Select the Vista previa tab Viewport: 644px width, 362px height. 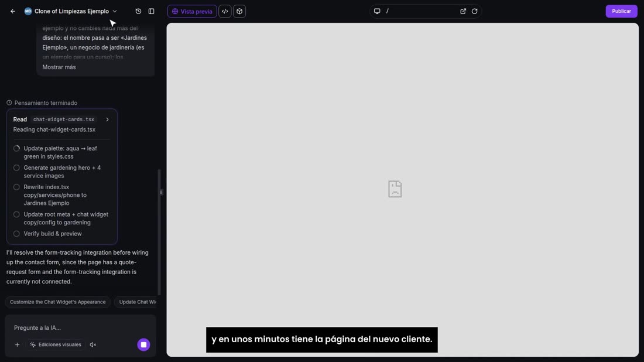192,12
